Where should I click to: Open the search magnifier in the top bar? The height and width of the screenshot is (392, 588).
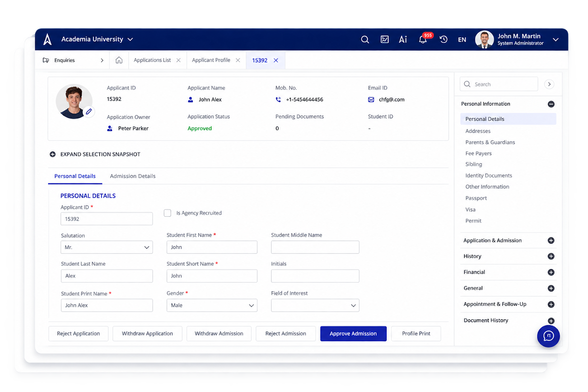(365, 40)
